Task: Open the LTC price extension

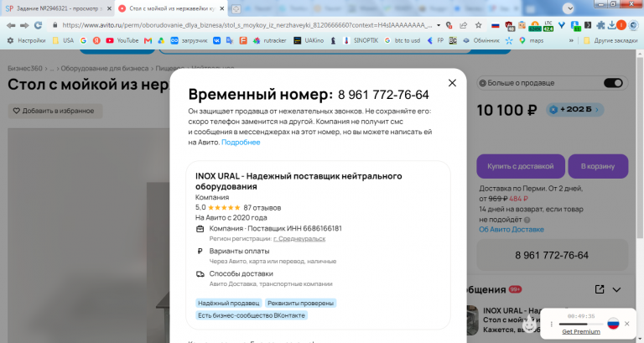Action: [x=548, y=26]
